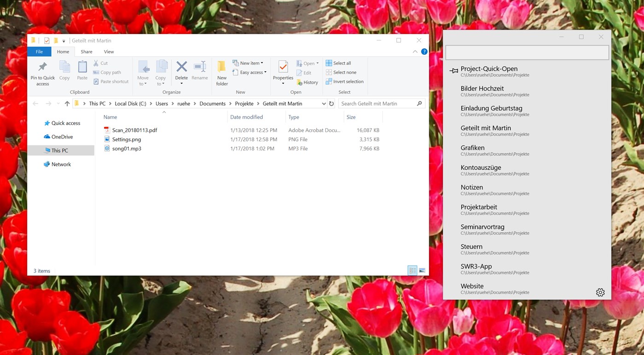The width and height of the screenshot is (644, 355).
Task: Switch to large thumbnails view
Action: 422,270
